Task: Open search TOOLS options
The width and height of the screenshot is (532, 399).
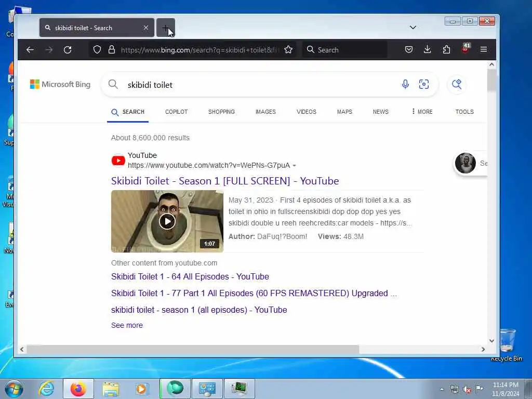Action: coord(464,112)
